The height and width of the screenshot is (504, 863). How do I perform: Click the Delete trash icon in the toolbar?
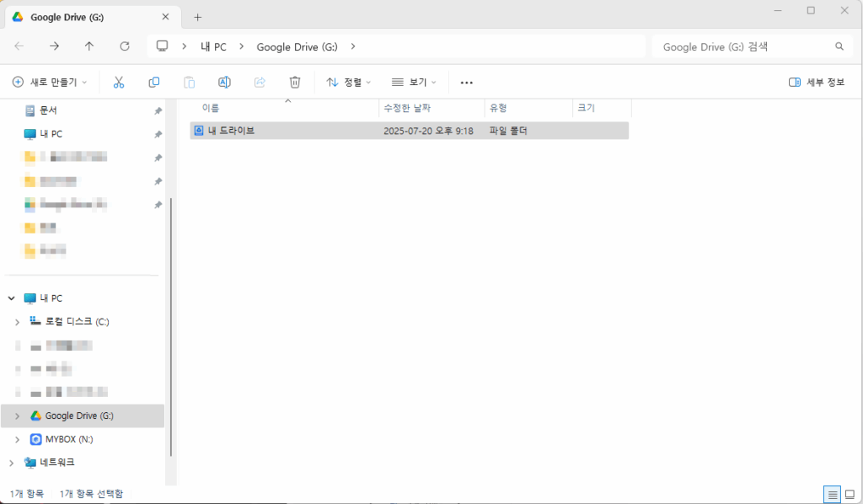(294, 82)
